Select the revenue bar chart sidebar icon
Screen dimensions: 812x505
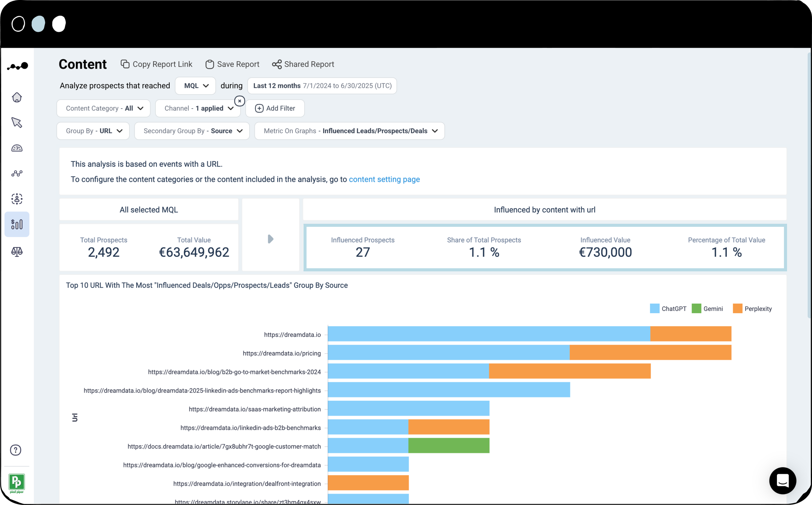point(17,224)
